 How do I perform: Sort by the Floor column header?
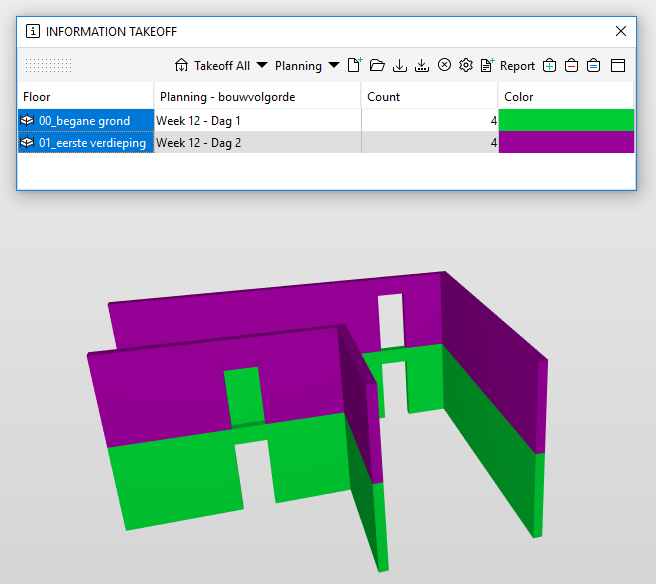(x=86, y=97)
